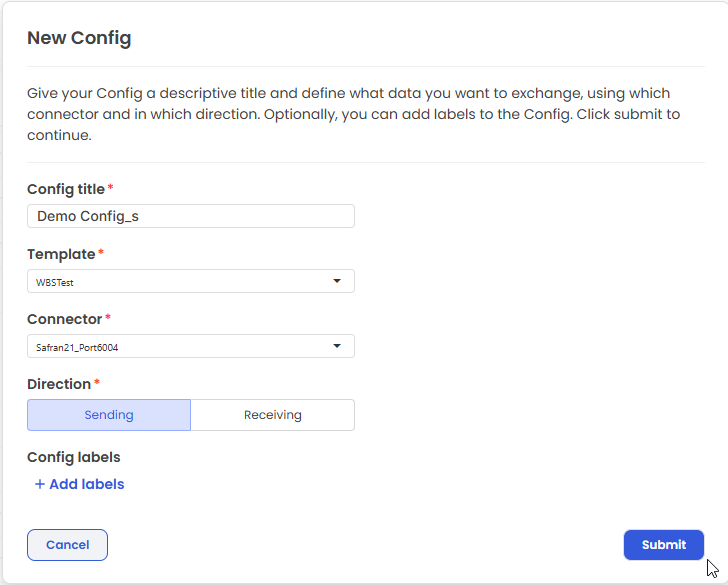Click the New Config dialog heading
The height and width of the screenshot is (585, 728).
[x=79, y=39]
